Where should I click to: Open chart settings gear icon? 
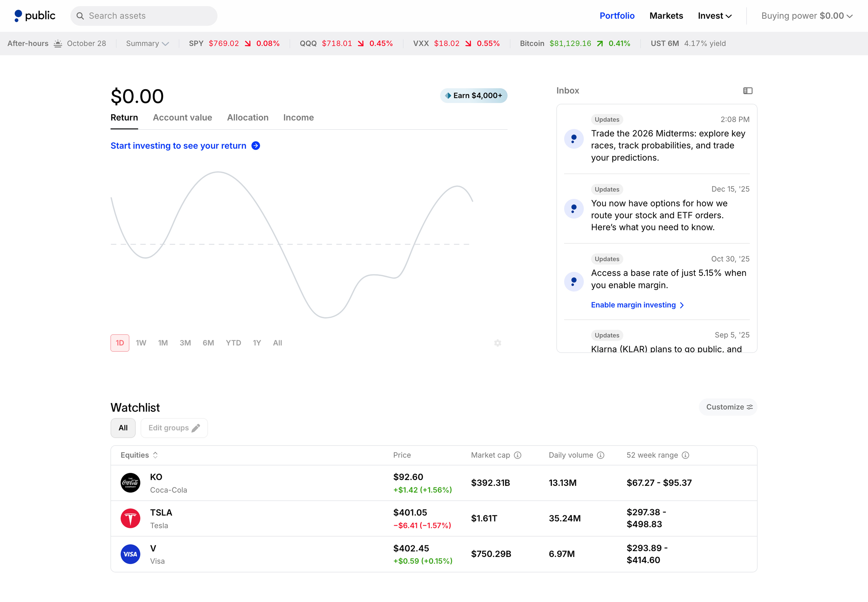(x=498, y=343)
